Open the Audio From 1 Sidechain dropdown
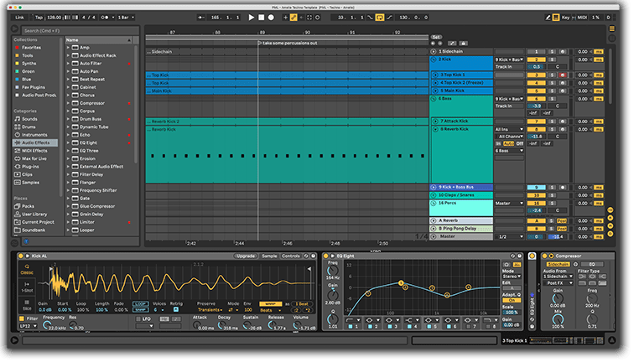The width and height of the screenshot is (644, 362). (558, 277)
